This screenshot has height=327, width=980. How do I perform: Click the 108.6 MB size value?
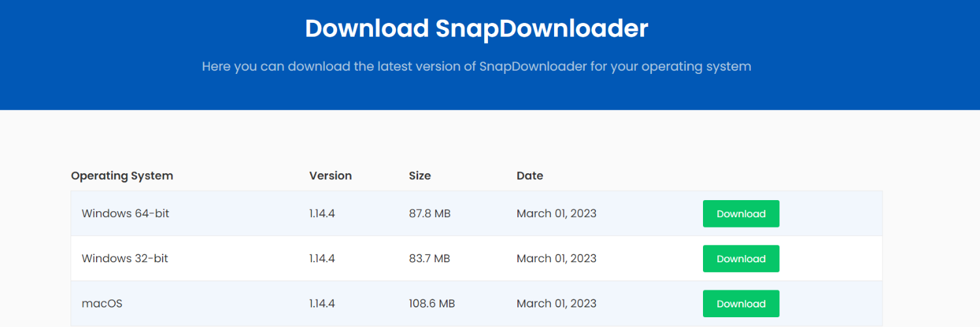pyautogui.click(x=432, y=303)
